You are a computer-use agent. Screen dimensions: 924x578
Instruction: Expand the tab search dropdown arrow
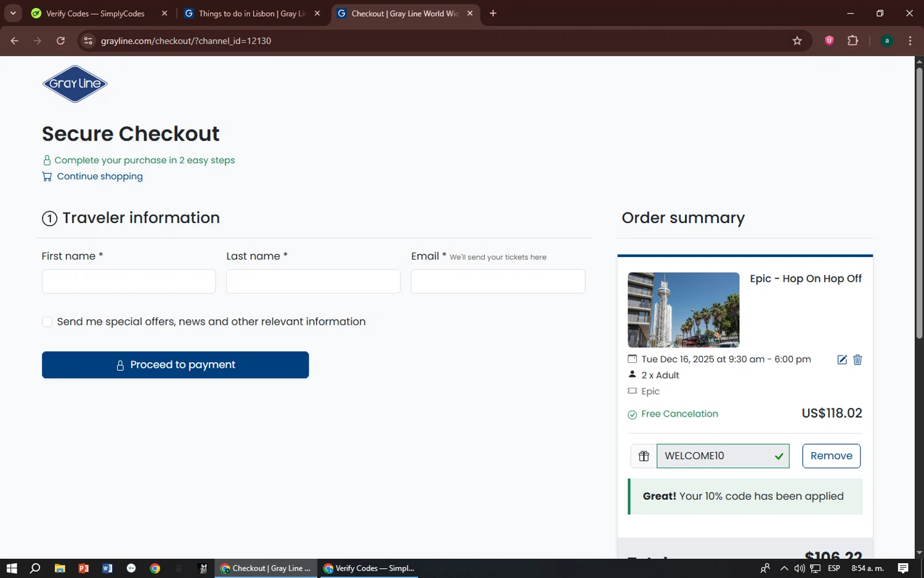(x=13, y=14)
